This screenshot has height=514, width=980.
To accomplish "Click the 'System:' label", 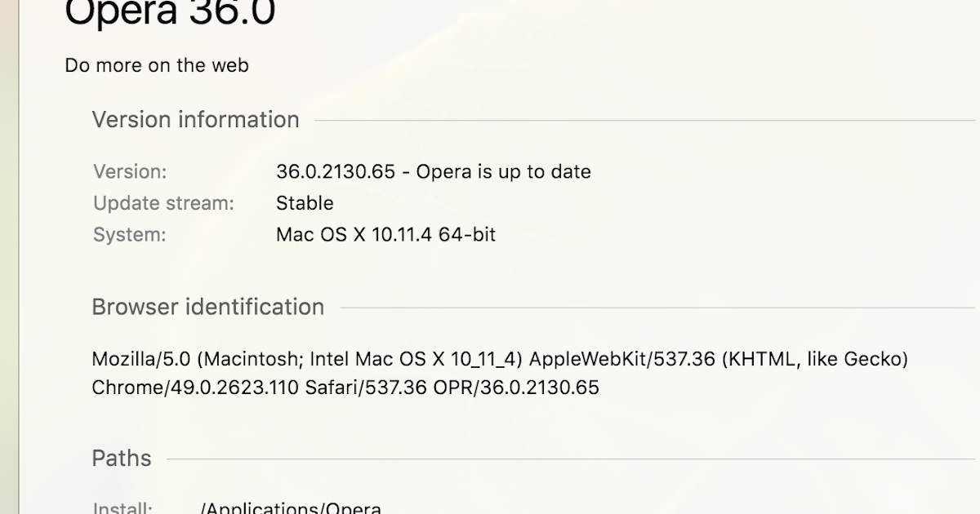I will click(x=129, y=235).
